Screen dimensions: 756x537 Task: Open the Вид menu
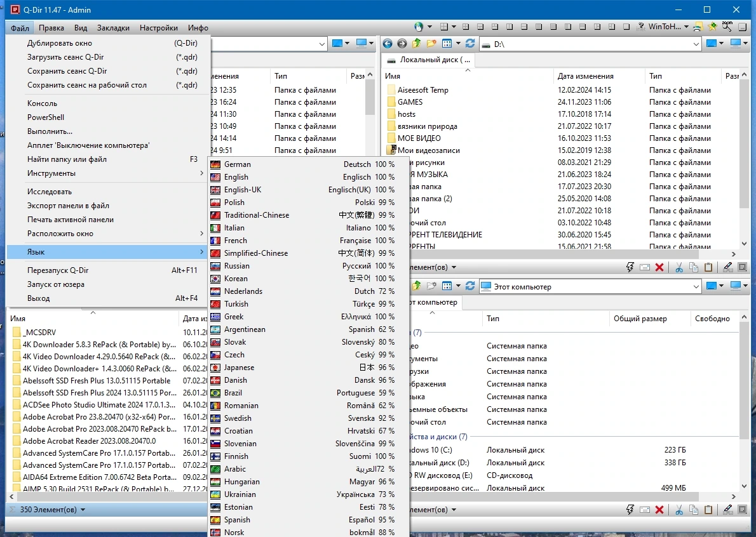pos(81,28)
